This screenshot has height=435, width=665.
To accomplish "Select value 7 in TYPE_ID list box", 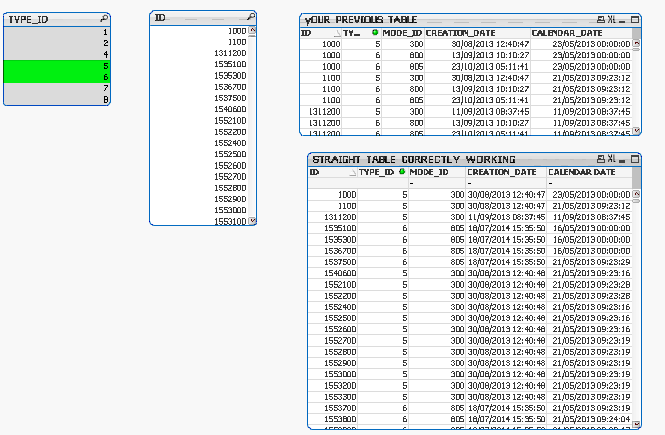I will tap(57, 88).
